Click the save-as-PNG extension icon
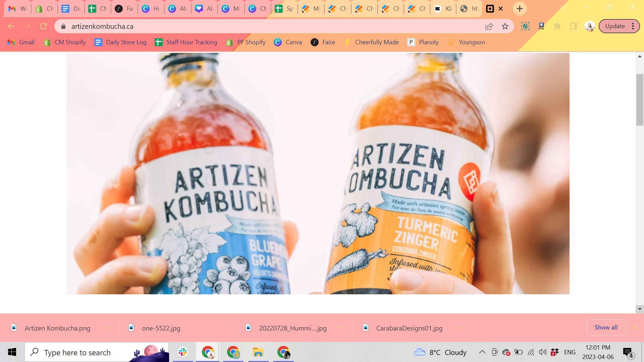 pyautogui.click(x=541, y=26)
